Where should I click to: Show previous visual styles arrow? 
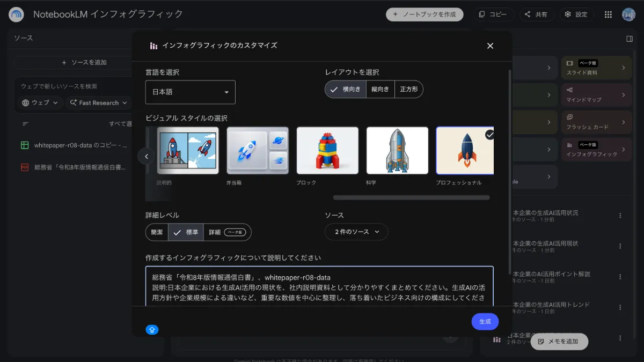(146, 156)
